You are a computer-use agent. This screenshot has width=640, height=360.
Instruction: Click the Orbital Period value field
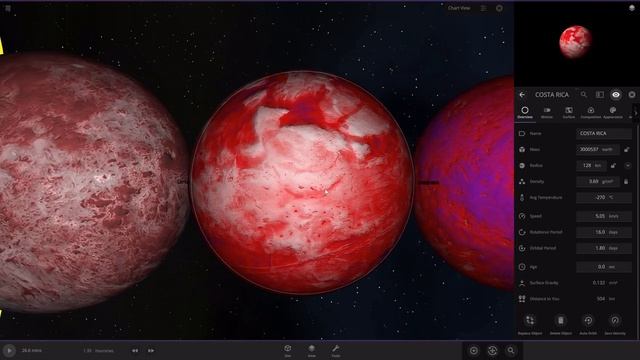pos(604,248)
